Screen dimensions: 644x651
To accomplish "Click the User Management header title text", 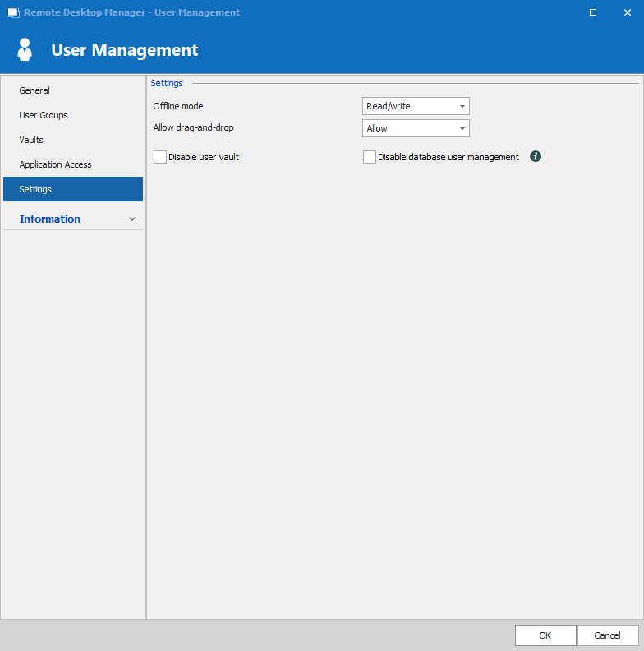I will [x=124, y=50].
